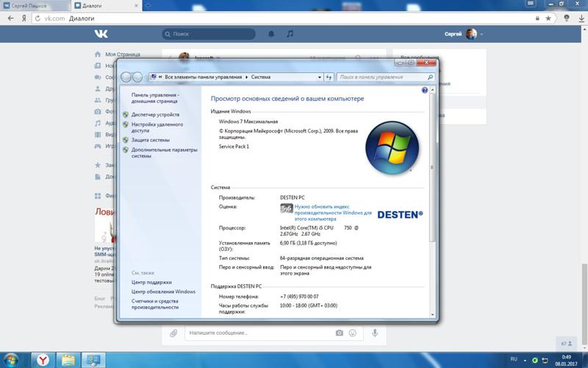Click the RU language indicator in tray
Viewport: 588px width, 368px height.
tap(514, 359)
